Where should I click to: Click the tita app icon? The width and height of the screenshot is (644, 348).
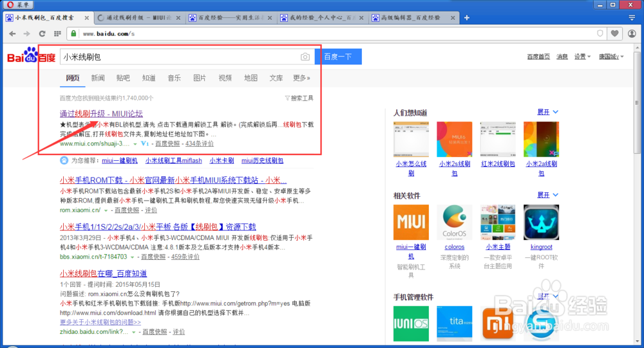454,324
